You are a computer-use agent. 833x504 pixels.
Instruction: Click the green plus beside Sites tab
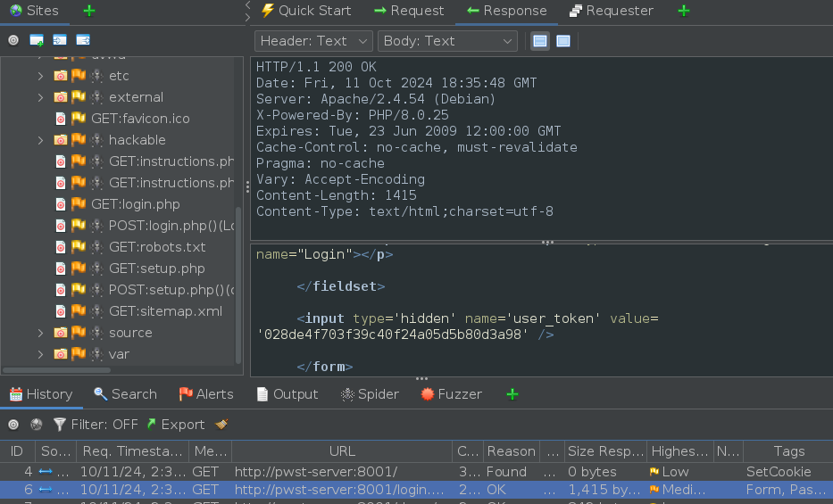point(88,11)
